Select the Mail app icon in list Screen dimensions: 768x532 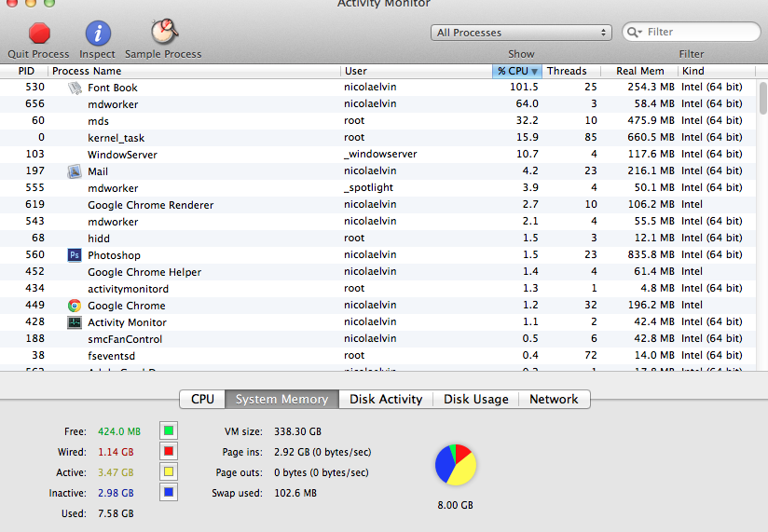coord(75,171)
